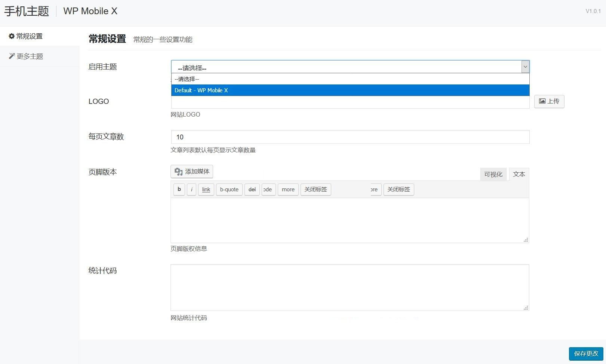
Task: Click the gear icon beside 常规设置
Action: pos(11,36)
